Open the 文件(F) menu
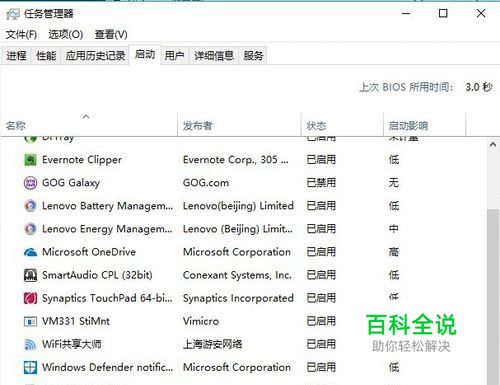The image size is (500, 385). (21, 34)
